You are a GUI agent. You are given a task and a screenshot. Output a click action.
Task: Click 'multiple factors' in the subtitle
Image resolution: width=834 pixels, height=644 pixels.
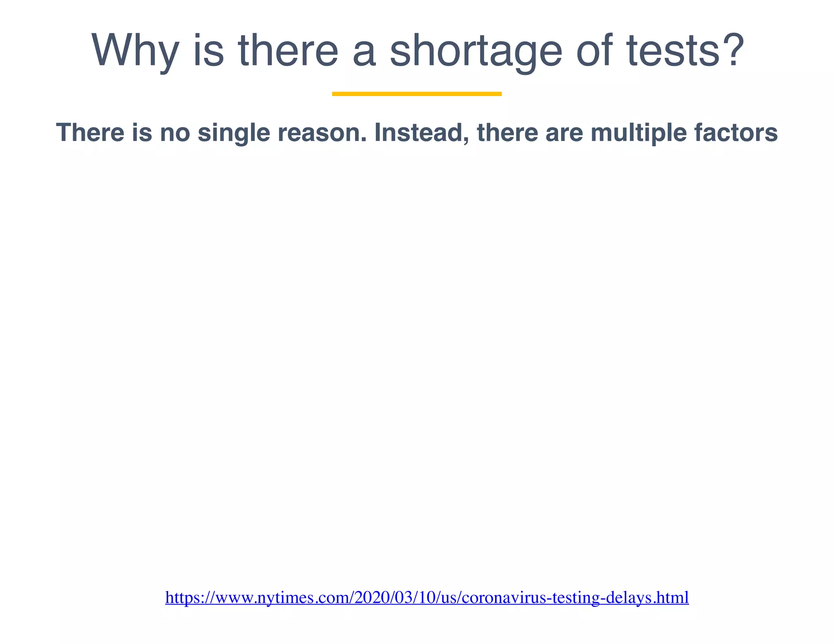click(x=684, y=133)
